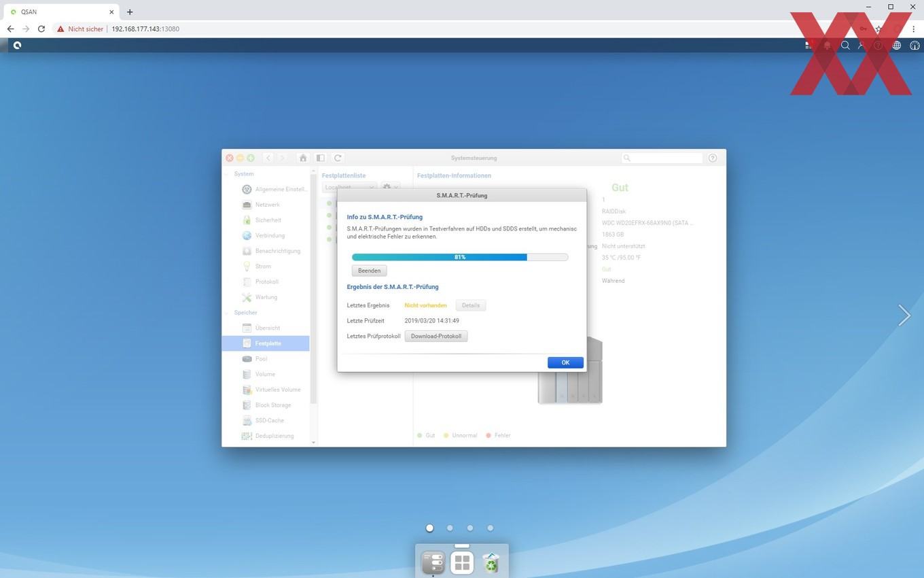Click the 'Nicht sicher' security warning
The height and width of the screenshot is (578, 924).
click(x=80, y=29)
